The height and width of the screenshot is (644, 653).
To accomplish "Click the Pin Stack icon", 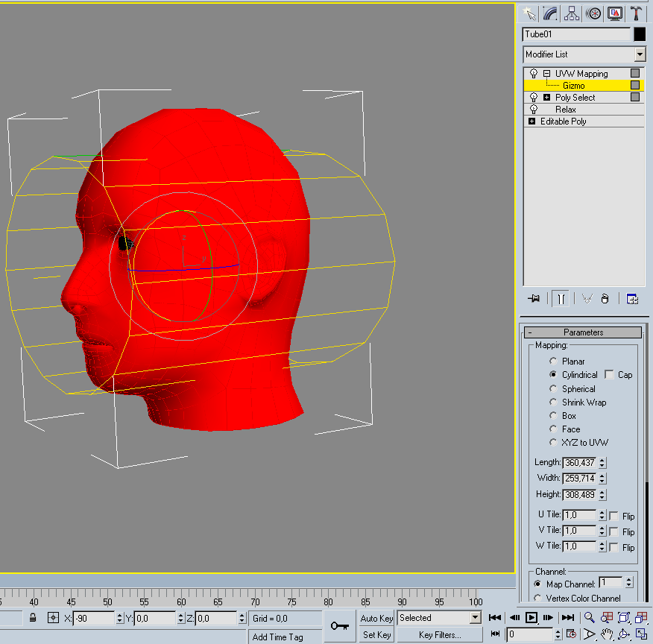I will tap(534, 298).
